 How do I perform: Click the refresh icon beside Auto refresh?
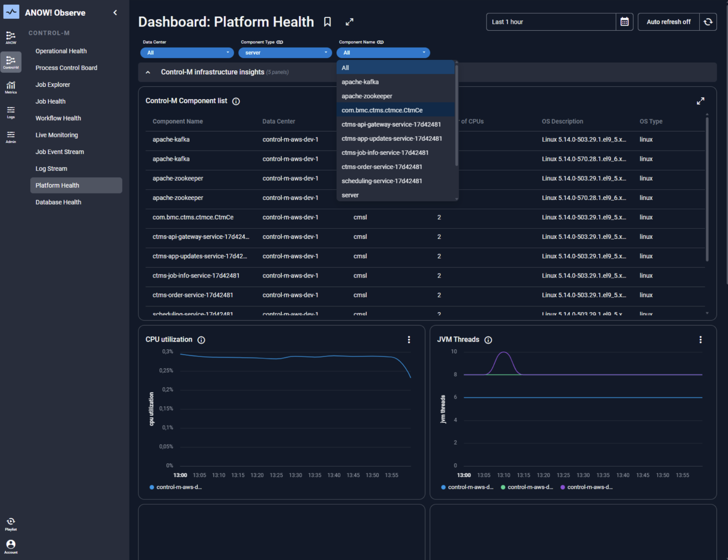pyautogui.click(x=708, y=22)
